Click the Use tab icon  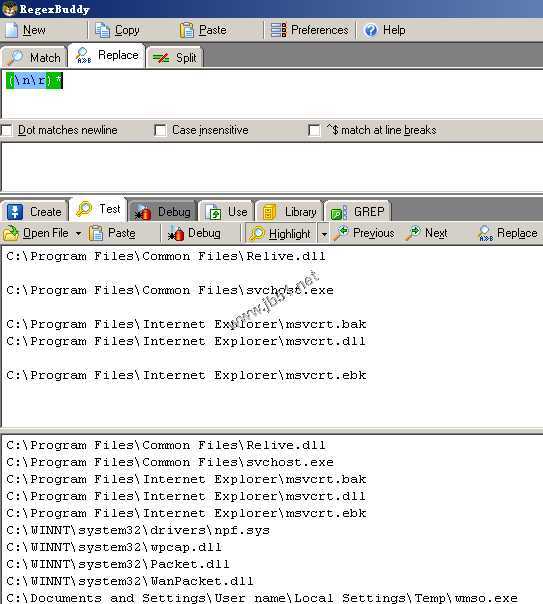pos(214,212)
